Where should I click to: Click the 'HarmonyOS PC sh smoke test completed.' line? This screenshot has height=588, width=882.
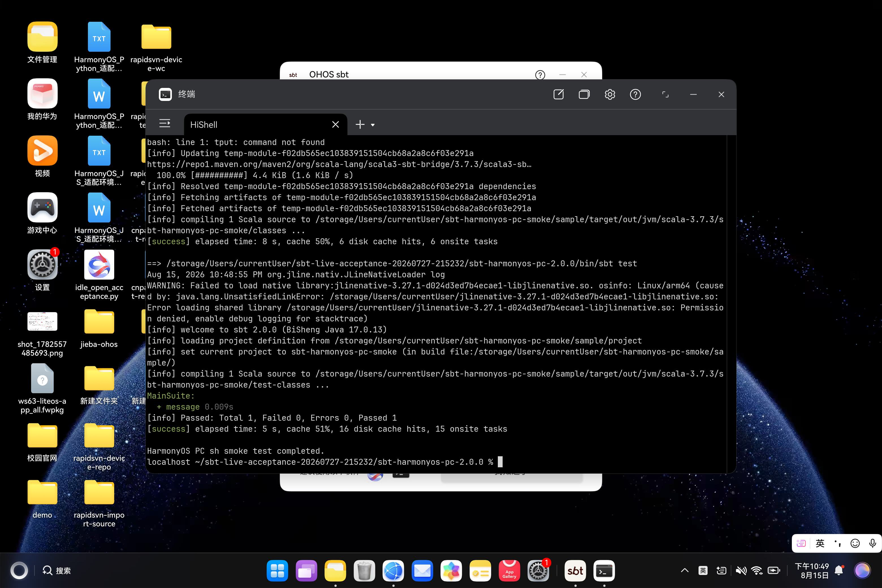coord(235,451)
